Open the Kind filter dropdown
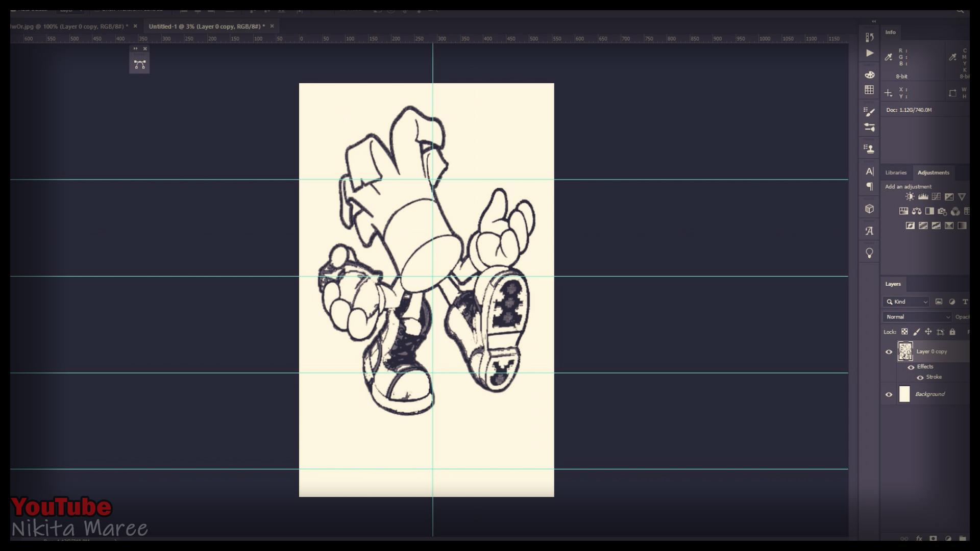Image resolution: width=980 pixels, height=551 pixels. (906, 302)
